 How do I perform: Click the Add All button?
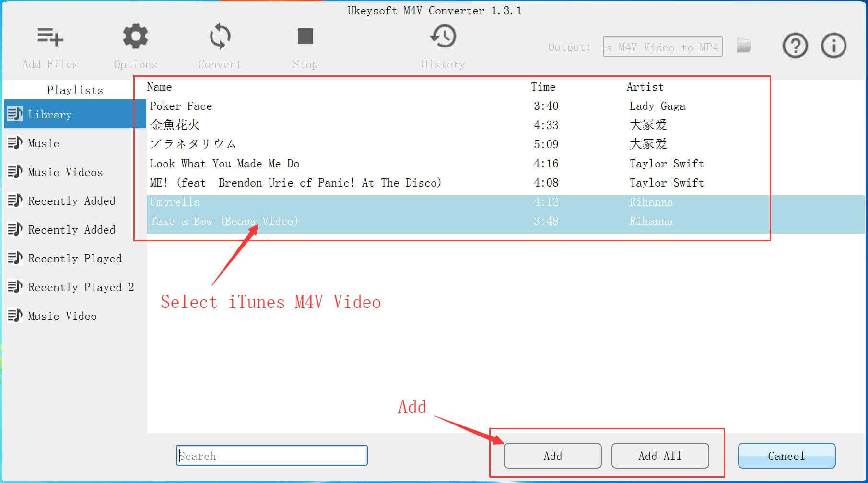pos(660,456)
